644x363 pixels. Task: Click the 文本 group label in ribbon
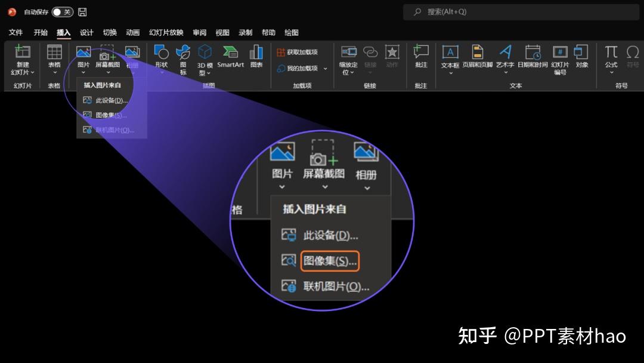coord(515,85)
